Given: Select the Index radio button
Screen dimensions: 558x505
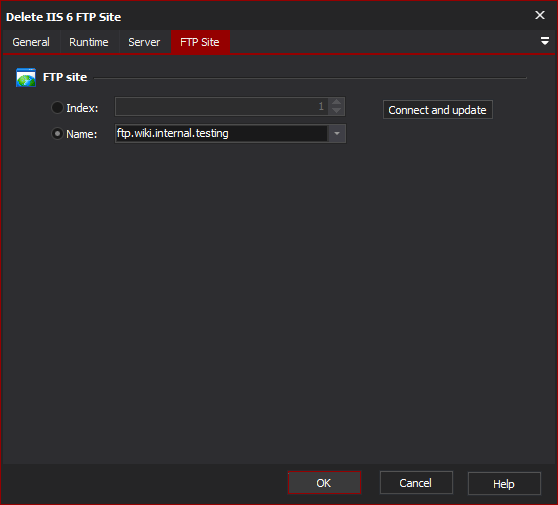Looking at the screenshot, I should (x=57, y=107).
